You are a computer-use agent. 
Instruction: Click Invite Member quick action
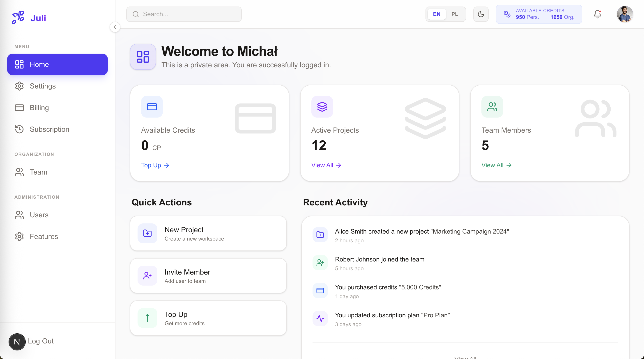[x=208, y=276]
